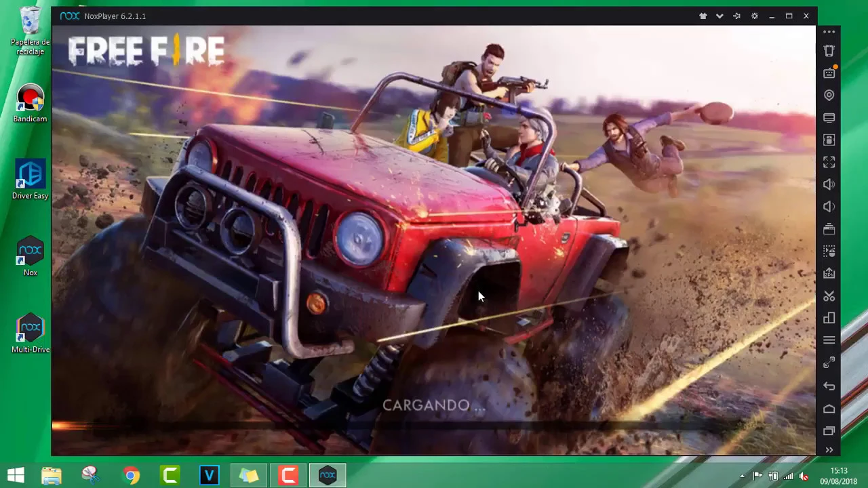
Task: Open Android recent apps in Nox sidebar
Action: [829, 431]
